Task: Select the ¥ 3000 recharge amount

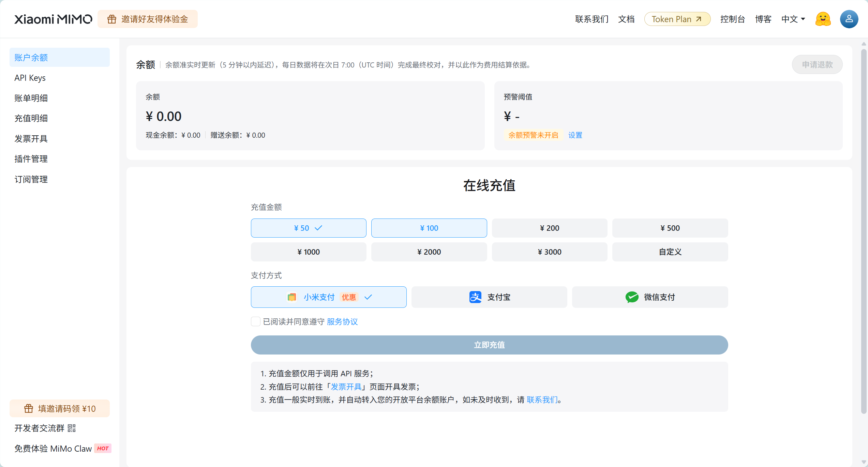Action: pos(550,252)
